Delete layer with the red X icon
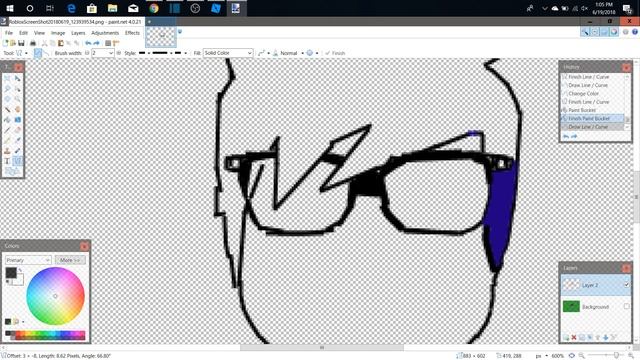 (x=574, y=337)
